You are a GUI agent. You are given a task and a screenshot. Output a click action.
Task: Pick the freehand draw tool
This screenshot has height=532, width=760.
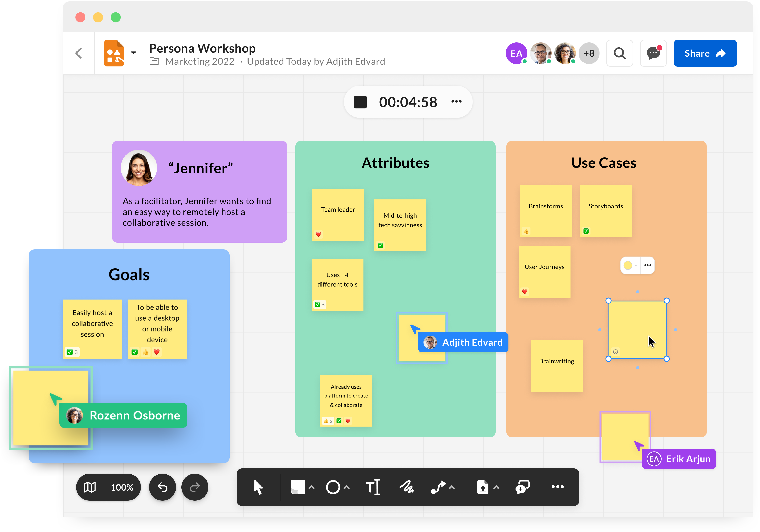point(407,487)
